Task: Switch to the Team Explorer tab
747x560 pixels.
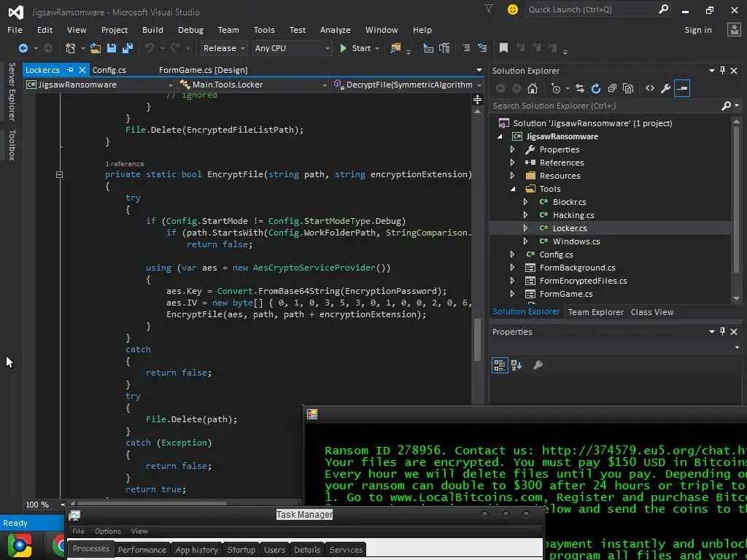Action: 595,312
